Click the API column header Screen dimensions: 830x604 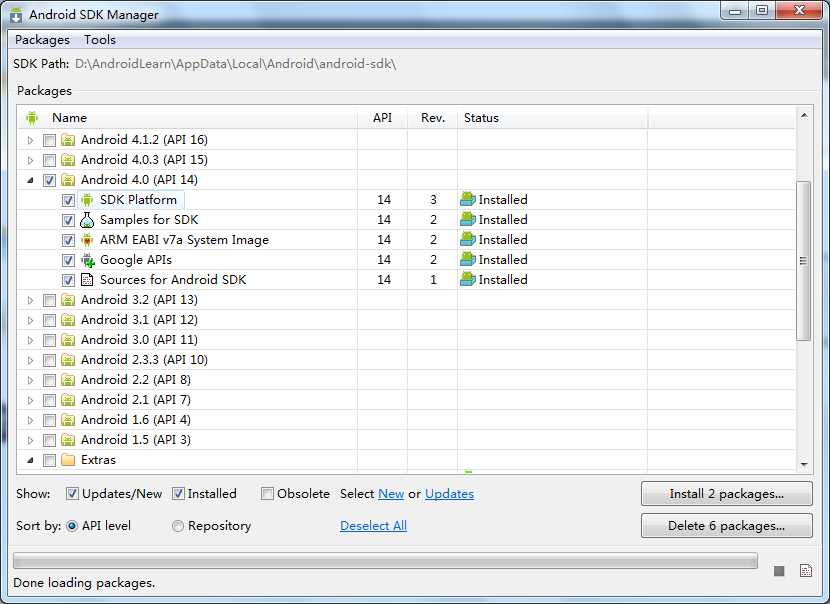382,118
